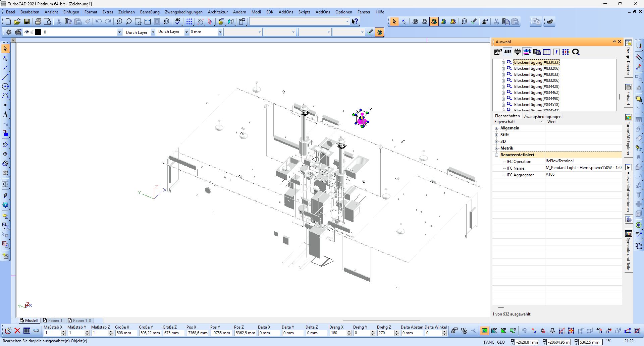Click the Dreh Z field showing 270

click(386, 333)
